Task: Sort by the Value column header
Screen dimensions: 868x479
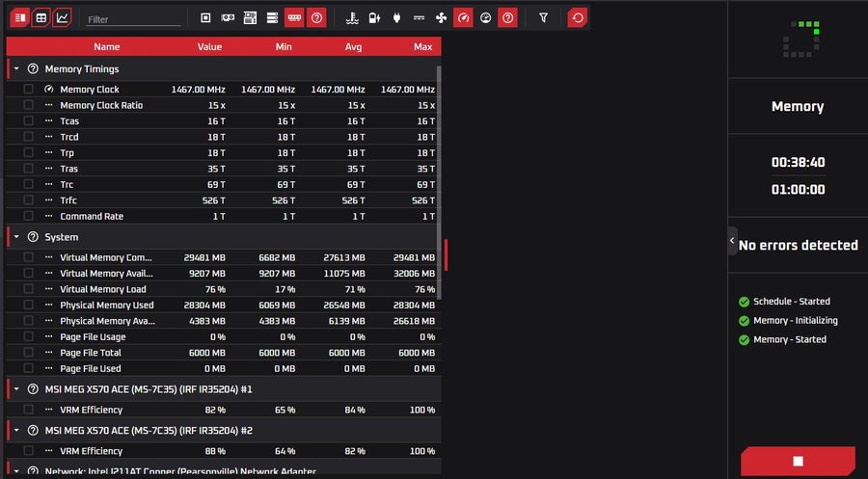Action: click(x=210, y=47)
